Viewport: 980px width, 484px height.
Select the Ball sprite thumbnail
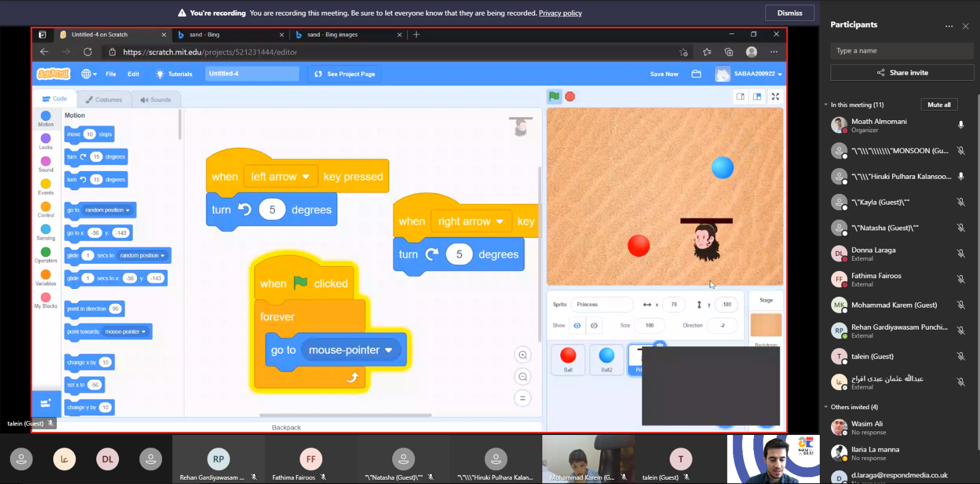568,360
